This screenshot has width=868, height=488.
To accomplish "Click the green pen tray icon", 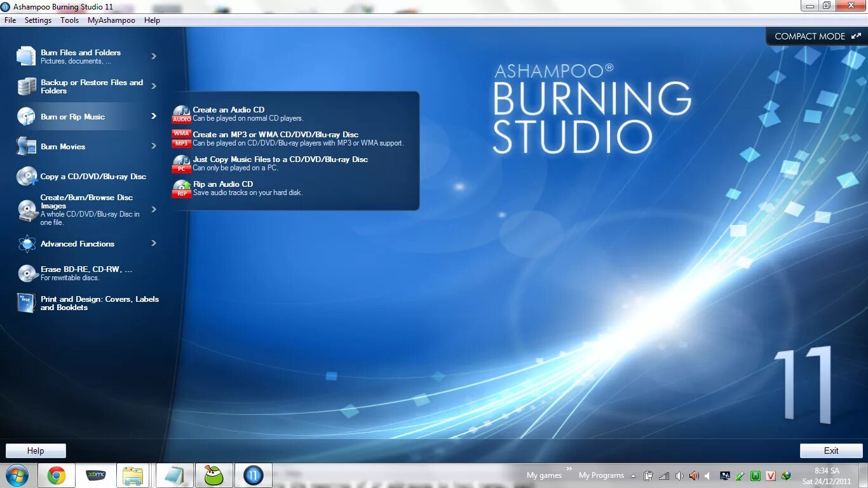I will (740, 475).
